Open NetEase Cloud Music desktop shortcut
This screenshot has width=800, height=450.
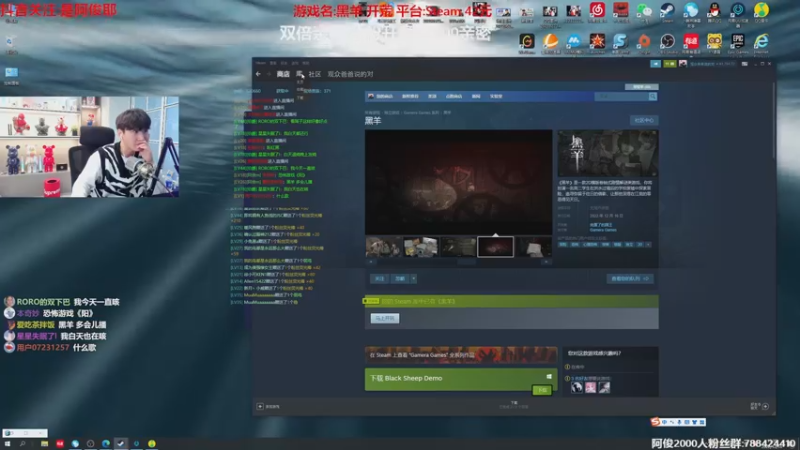[x=597, y=10]
